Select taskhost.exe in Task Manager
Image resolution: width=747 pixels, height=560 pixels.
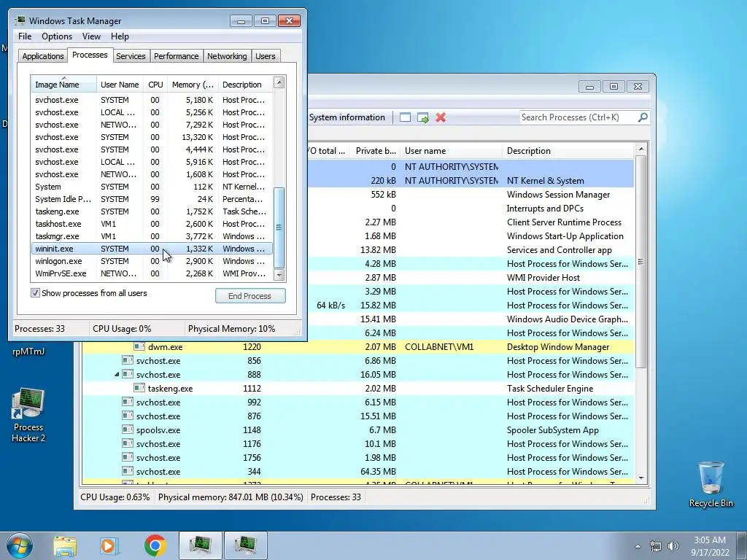point(152,224)
